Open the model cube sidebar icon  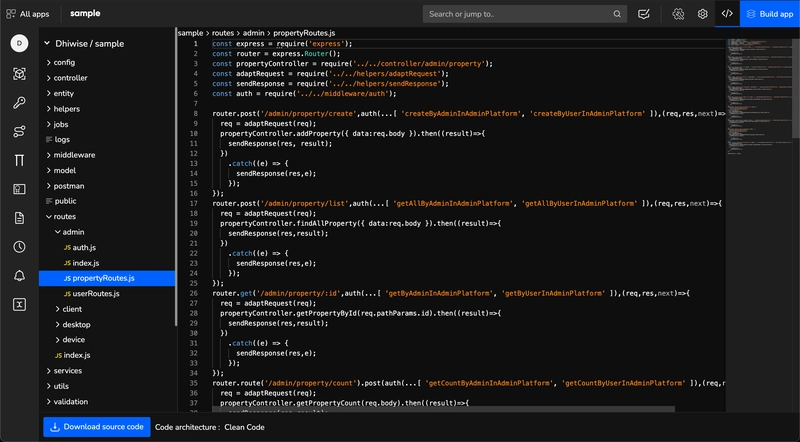(19, 74)
